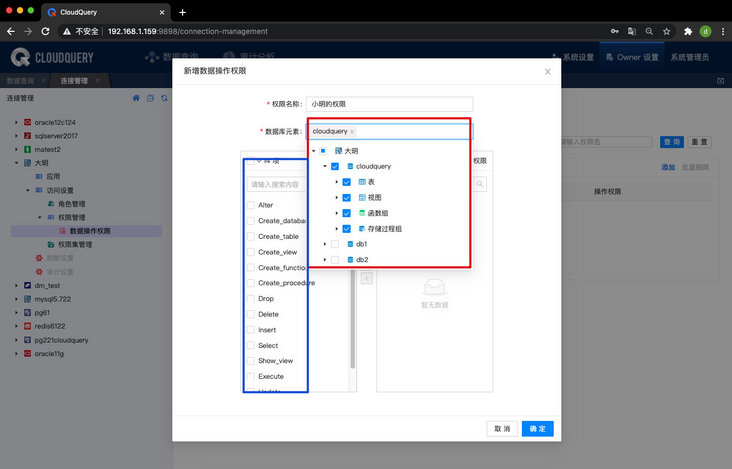The width and height of the screenshot is (732, 469).
Task: Close the new permission dialog
Action: click(548, 71)
